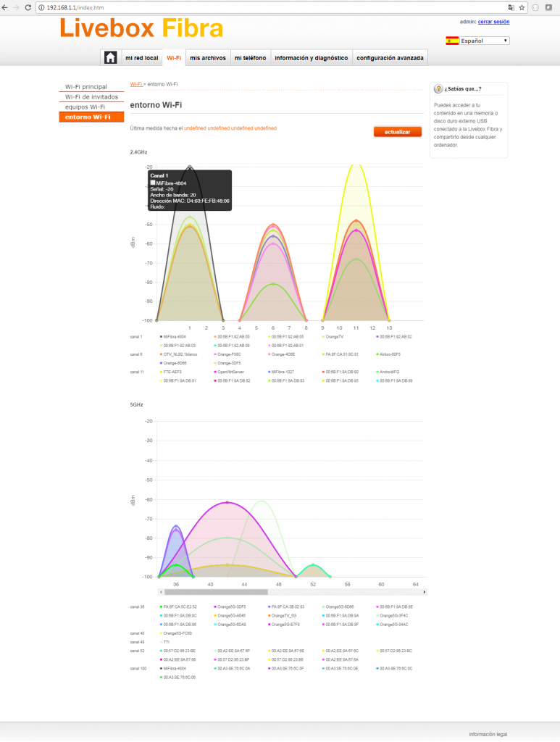Click the green peak point on channel 11 at -68 dBm
Image resolution: width=560 pixels, height=742 pixels.
pyautogui.click(x=356, y=259)
